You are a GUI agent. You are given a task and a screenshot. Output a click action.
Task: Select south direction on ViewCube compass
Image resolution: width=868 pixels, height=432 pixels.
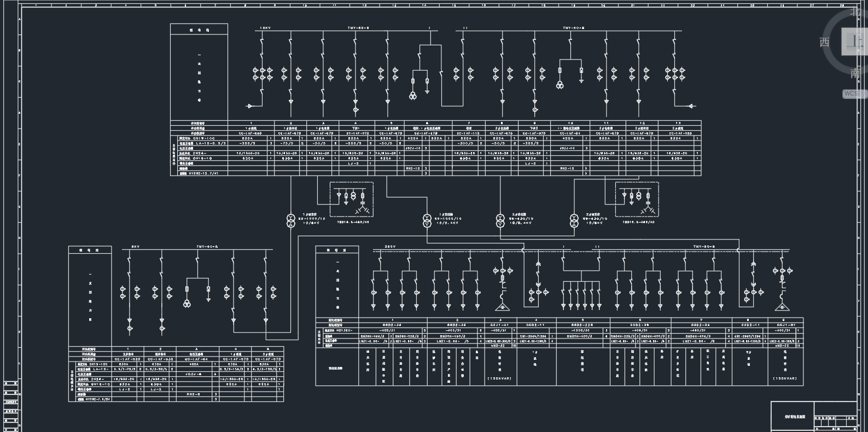click(855, 74)
